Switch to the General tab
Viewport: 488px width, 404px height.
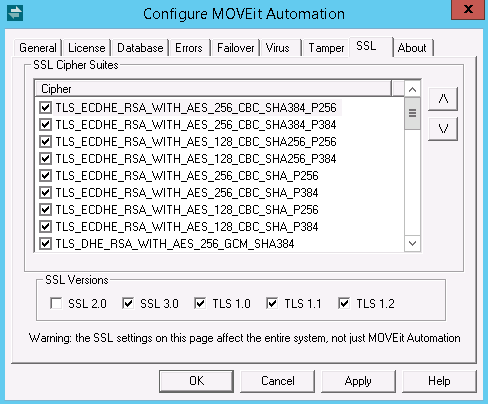coord(38,48)
